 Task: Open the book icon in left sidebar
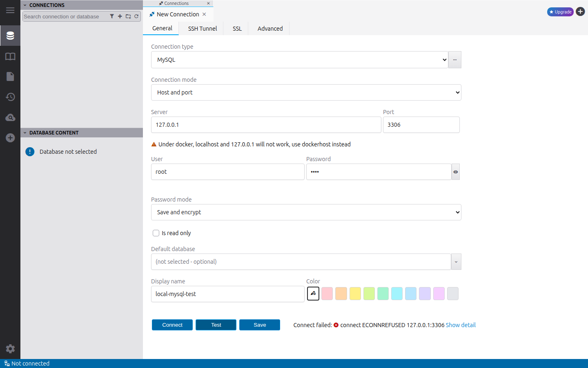(10, 56)
